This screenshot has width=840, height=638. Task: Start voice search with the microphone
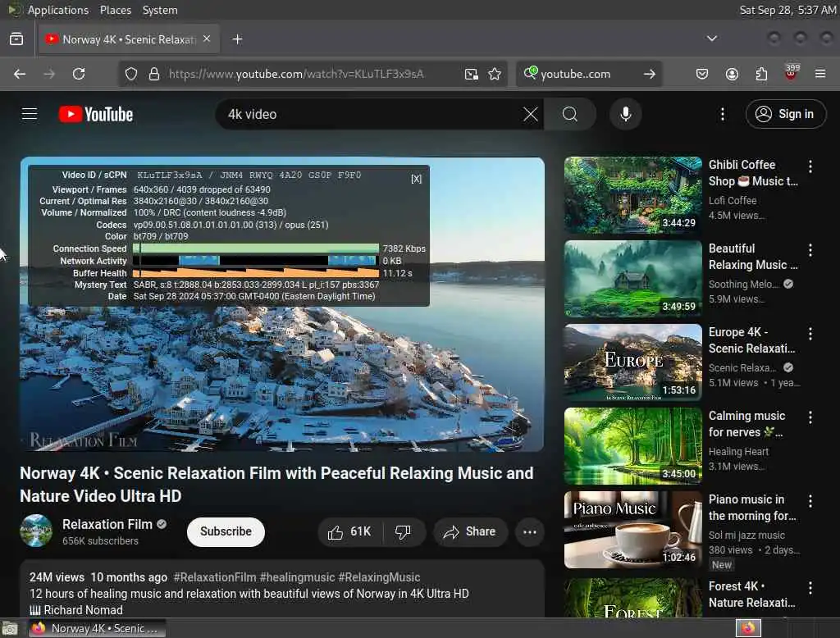[625, 114]
